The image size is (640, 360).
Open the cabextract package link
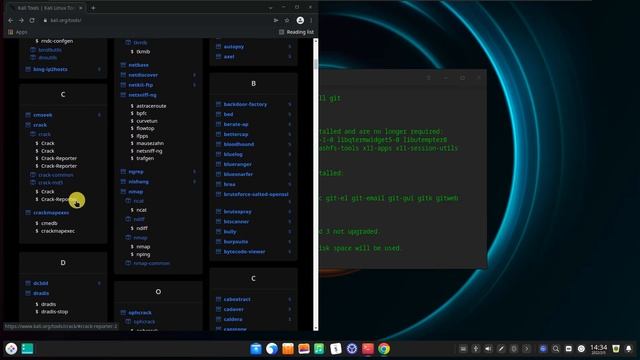[237, 300]
